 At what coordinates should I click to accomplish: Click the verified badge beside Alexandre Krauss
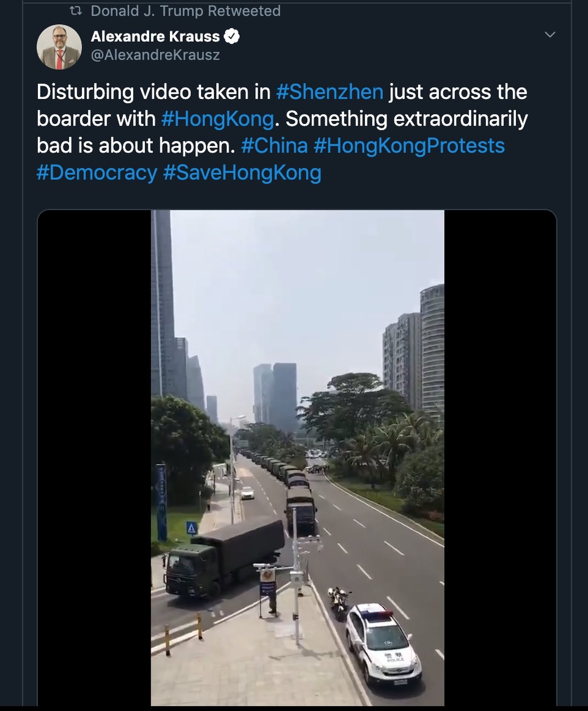232,36
